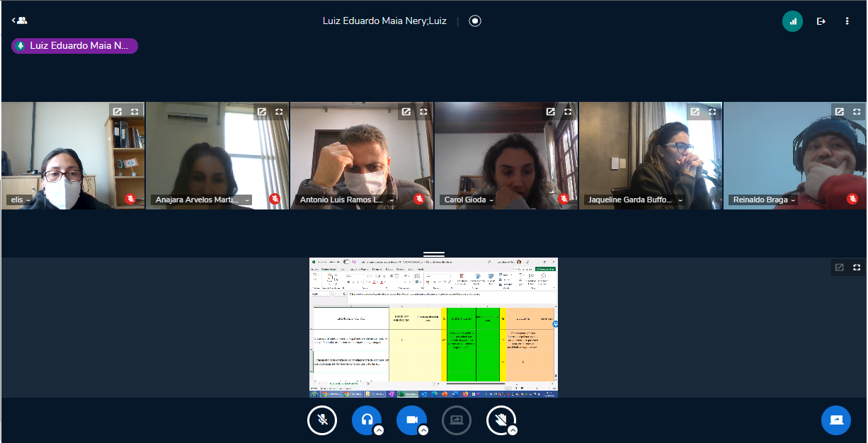Open the three-dot options menu
The width and height of the screenshot is (868, 443).
pos(847,21)
